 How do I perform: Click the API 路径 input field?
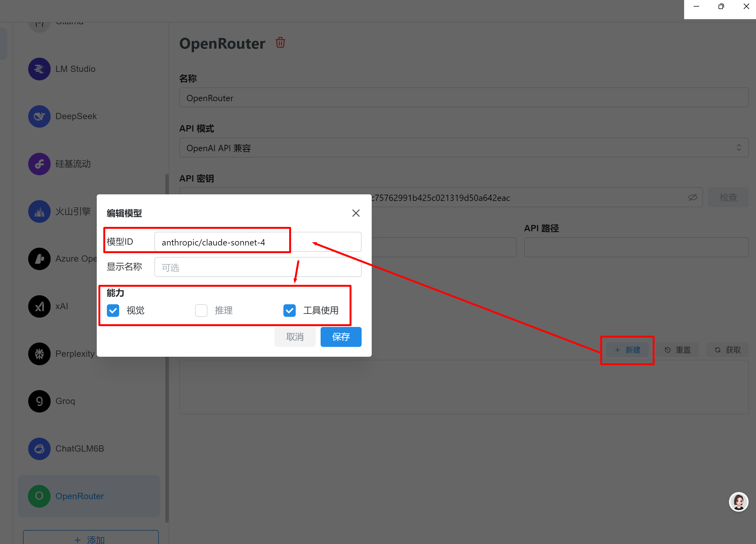[636, 247]
